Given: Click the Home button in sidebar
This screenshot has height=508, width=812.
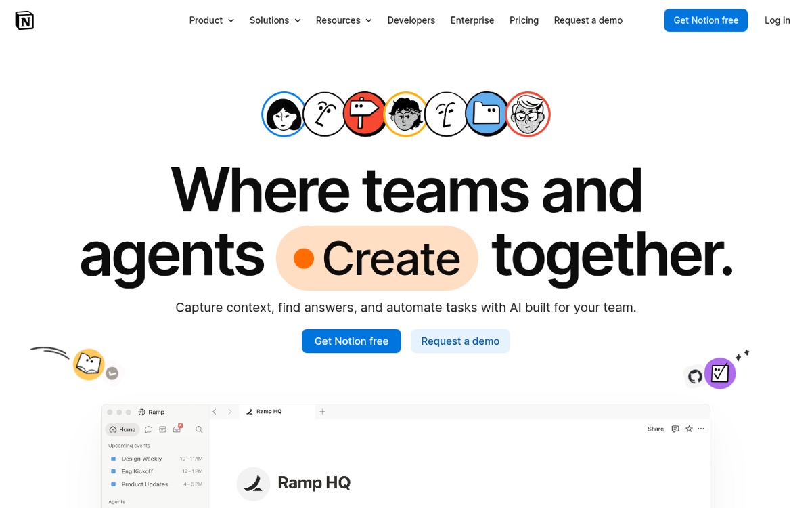Looking at the screenshot, I should 122,429.
